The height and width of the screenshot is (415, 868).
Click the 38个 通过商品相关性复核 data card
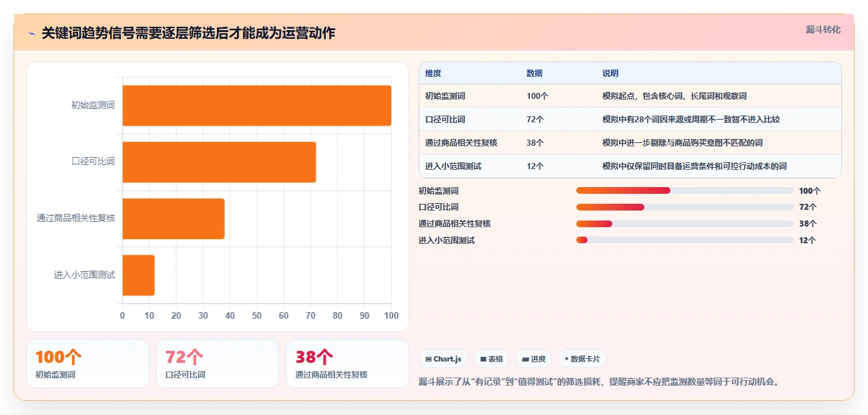(347, 364)
